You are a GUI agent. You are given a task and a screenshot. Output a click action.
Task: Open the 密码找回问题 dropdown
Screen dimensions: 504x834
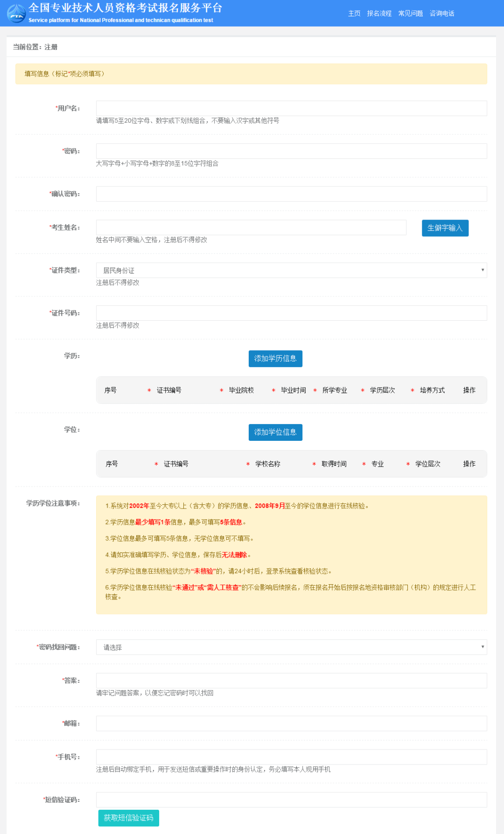click(x=291, y=647)
